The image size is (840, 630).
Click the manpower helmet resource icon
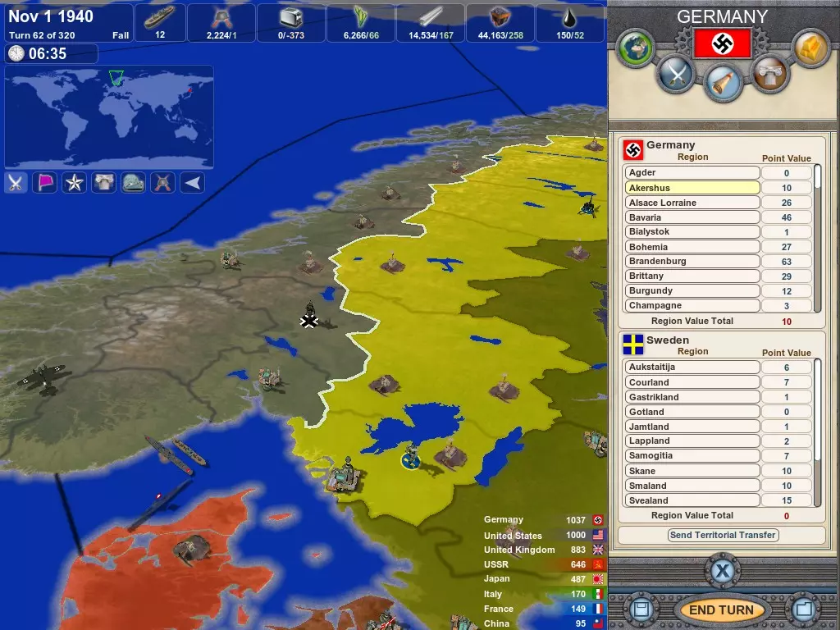click(x=221, y=17)
